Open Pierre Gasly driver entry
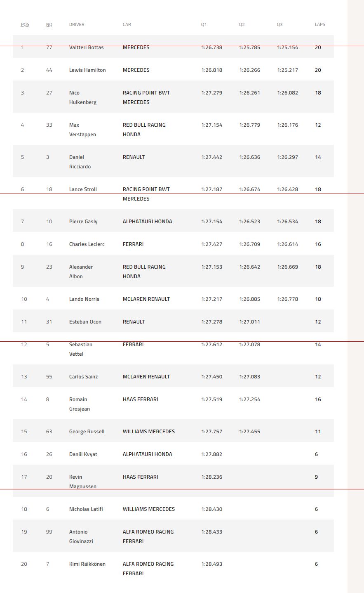This screenshot has height=593, width=364. coord(83,222)
